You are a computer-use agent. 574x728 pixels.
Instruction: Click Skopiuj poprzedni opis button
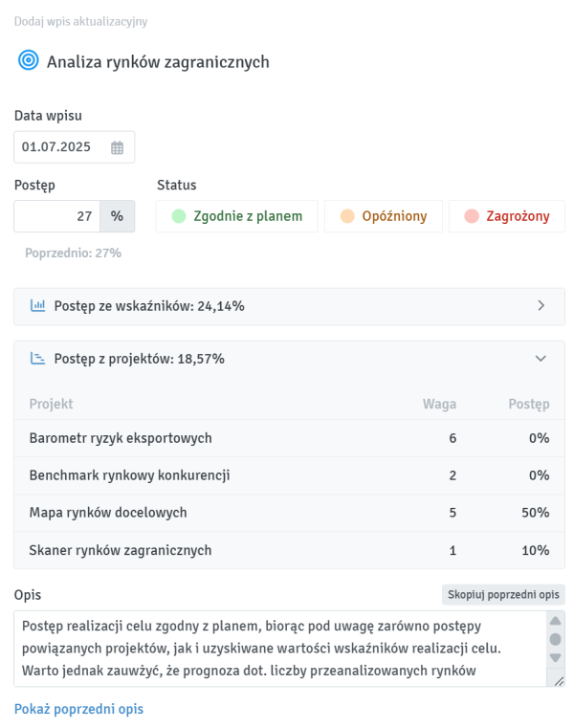(x=503, y=594)
